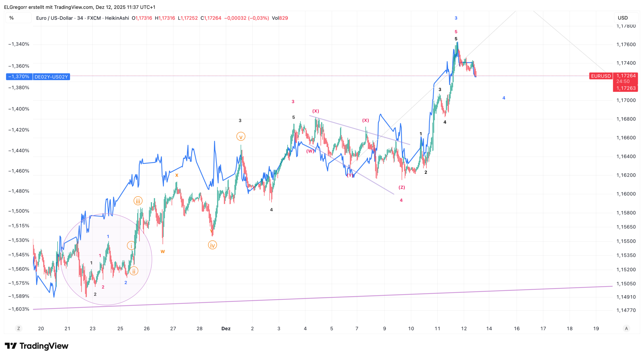Click the blue wave 4 projection label
644x358 pixels.
(x=504, y=98)
